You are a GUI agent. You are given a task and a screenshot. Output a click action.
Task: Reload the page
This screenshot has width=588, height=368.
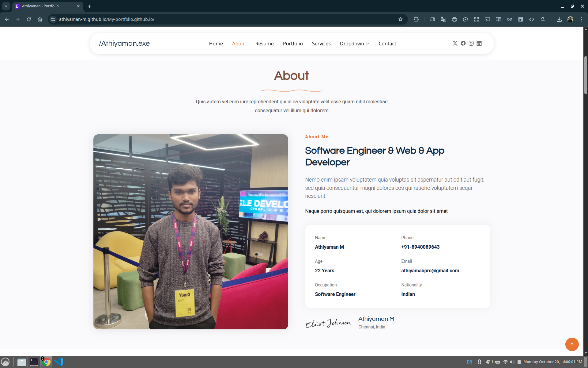pyautogui.click(x=29, y=19)
